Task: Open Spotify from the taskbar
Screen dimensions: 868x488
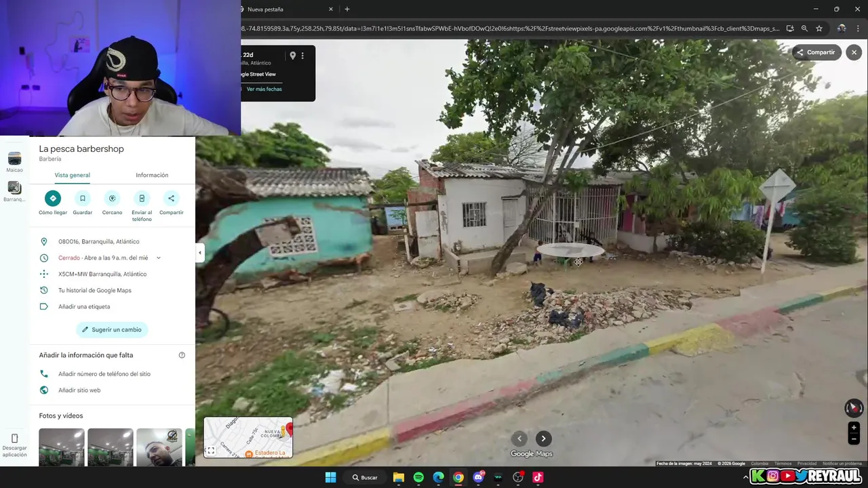Action: coord(418,477)
